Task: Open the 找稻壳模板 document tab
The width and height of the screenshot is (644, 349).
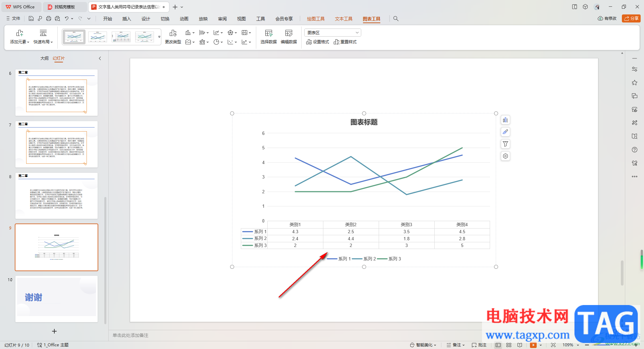Action: click(64, 7)
